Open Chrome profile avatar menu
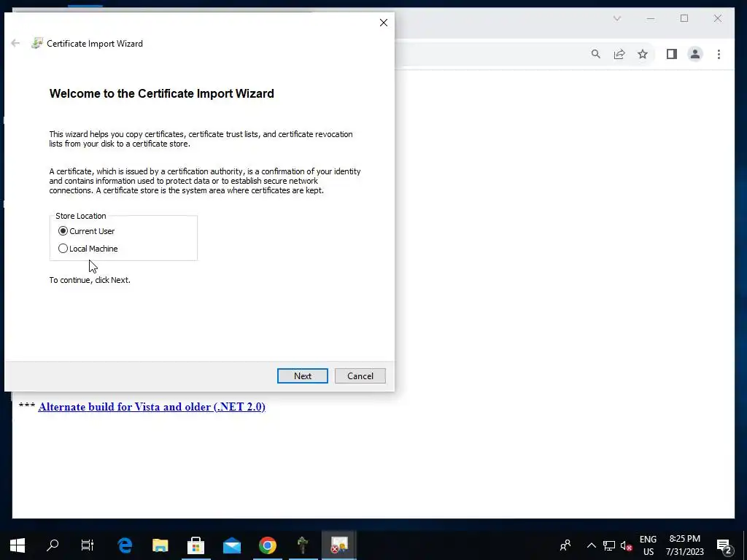 [x=695, y=54]
